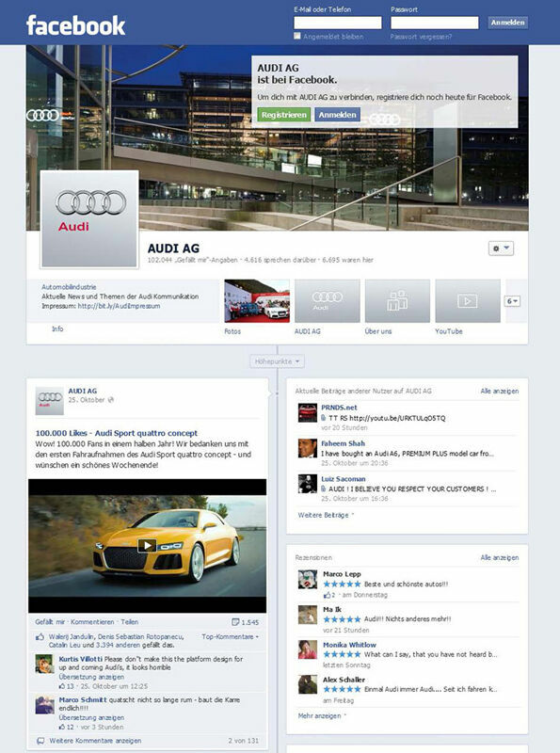
Task: Open Marco Lepp's reviewer avatar
Action: 308,580
